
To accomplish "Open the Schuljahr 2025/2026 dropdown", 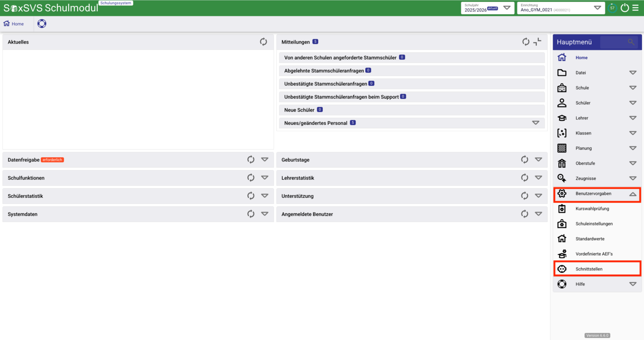I will tap(506, 8).
